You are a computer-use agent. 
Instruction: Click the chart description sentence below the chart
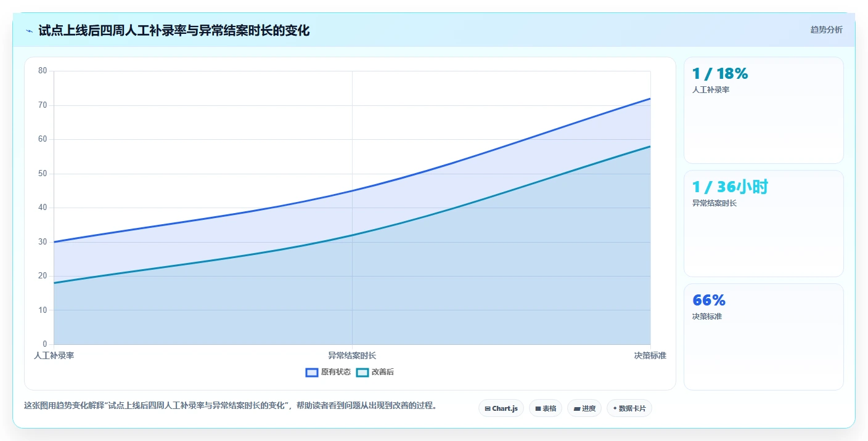230,405
